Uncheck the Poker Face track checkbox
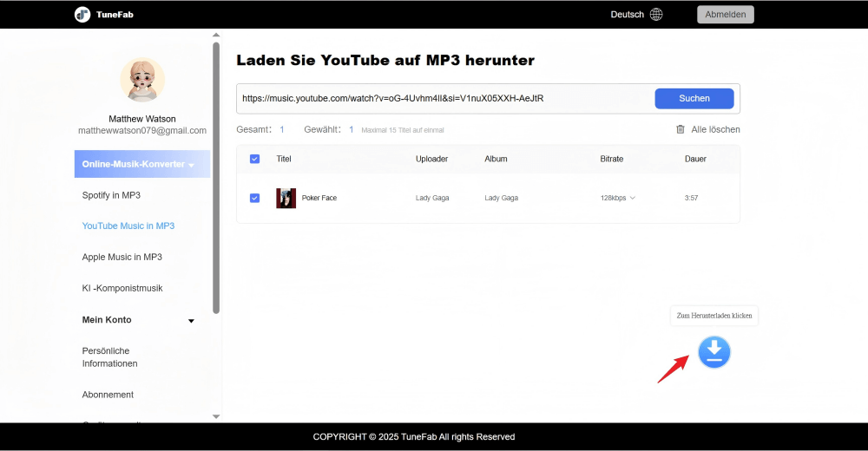This screenshot has height=451, width=868. click(x=254, y=198)
